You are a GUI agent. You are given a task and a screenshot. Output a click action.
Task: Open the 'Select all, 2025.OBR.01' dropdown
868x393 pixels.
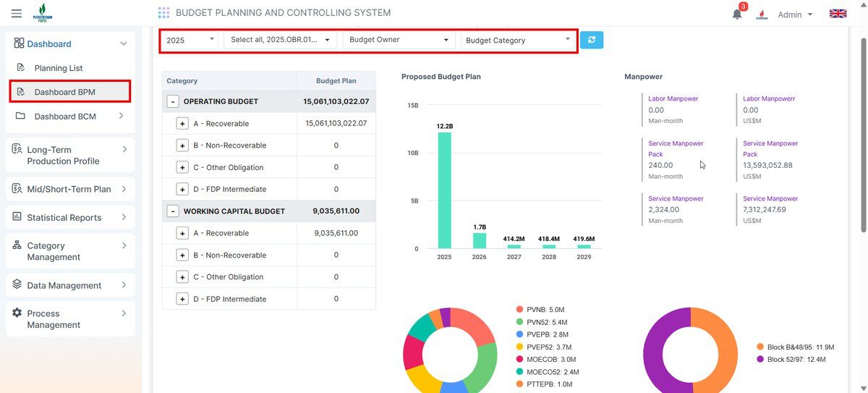(281, 40)
